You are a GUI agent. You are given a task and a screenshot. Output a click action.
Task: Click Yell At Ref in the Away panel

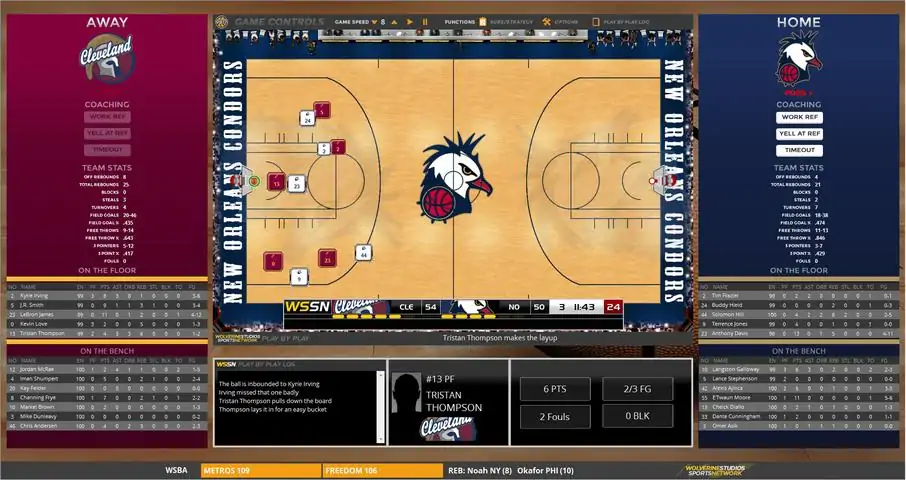point(107,133)
